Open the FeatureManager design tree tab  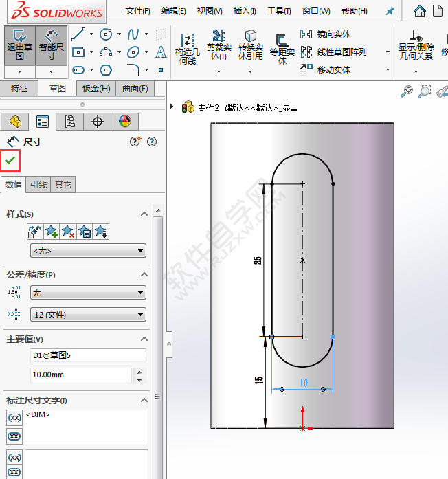click(15, 122)
